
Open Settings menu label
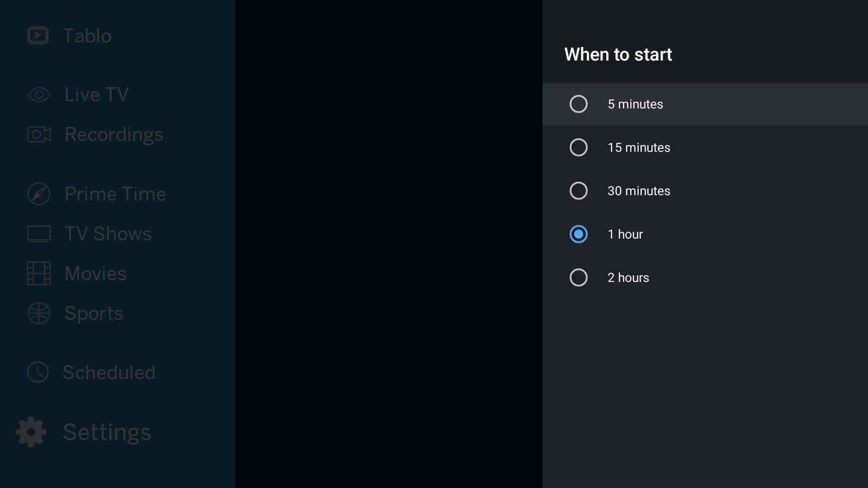click(107, 432)
